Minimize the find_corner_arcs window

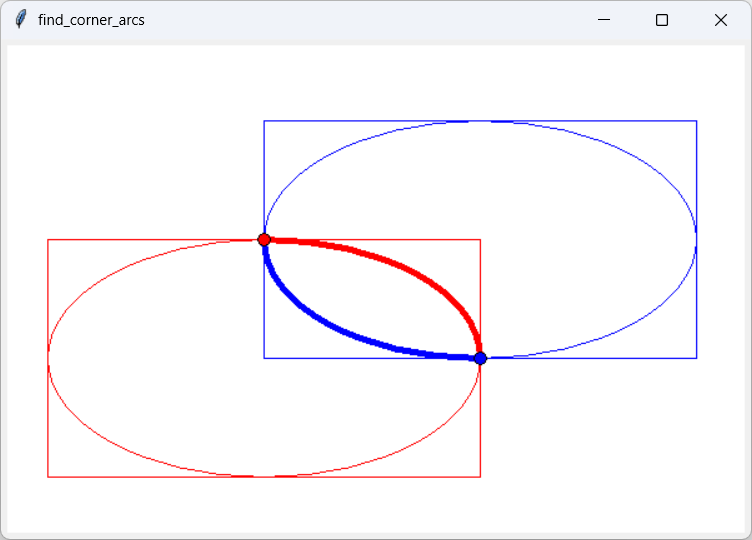point(603,20)
